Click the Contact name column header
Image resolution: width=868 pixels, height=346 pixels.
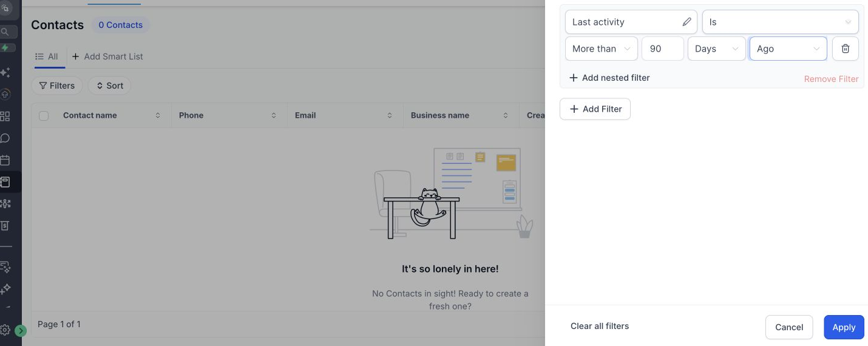pyautogui.click(x=90, y=115)
